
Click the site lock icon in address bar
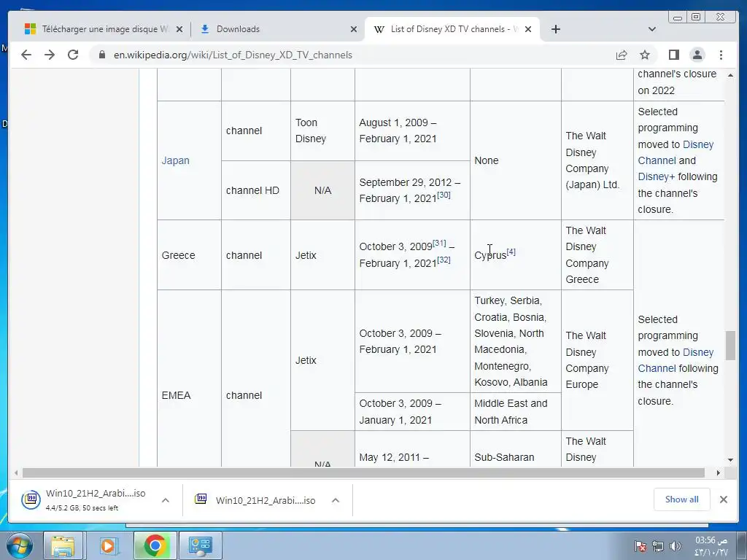[x=102, y=55]
